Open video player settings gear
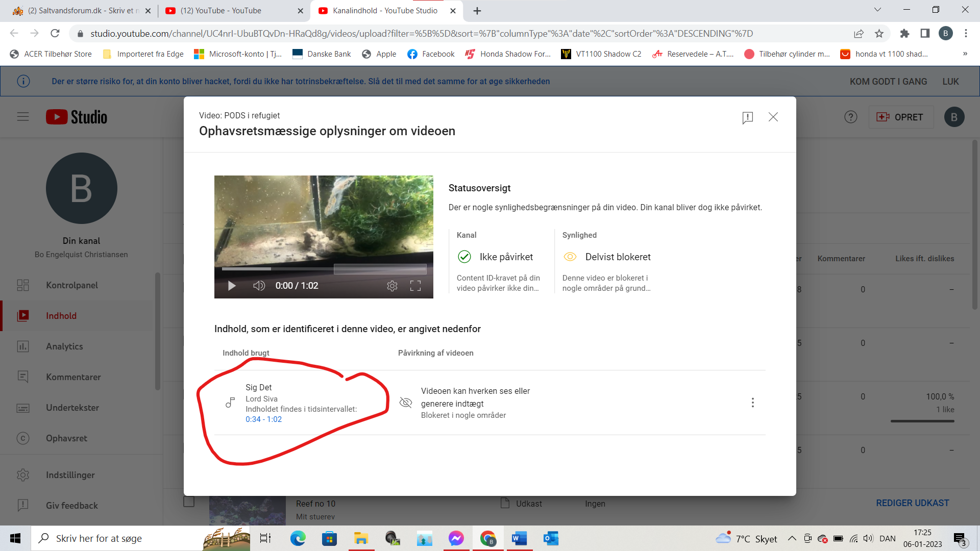The image size is (980, 551). [x=392, y=286]
